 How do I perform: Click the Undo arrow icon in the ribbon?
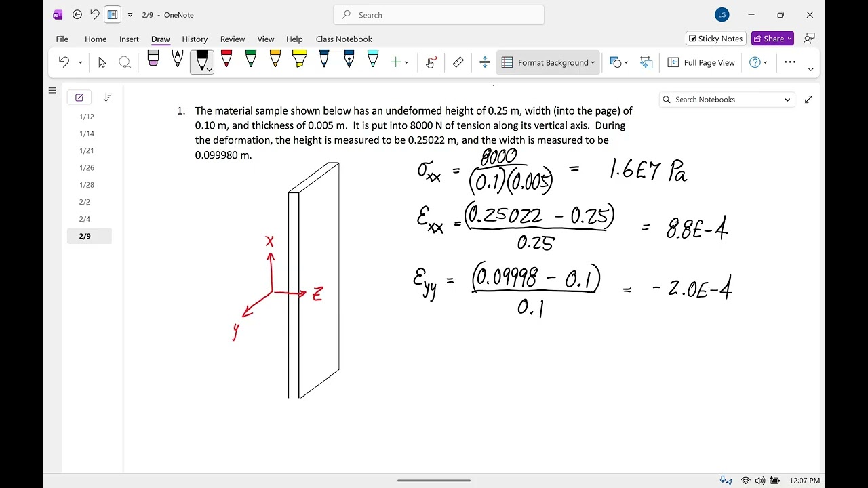[x=64, y=62]
